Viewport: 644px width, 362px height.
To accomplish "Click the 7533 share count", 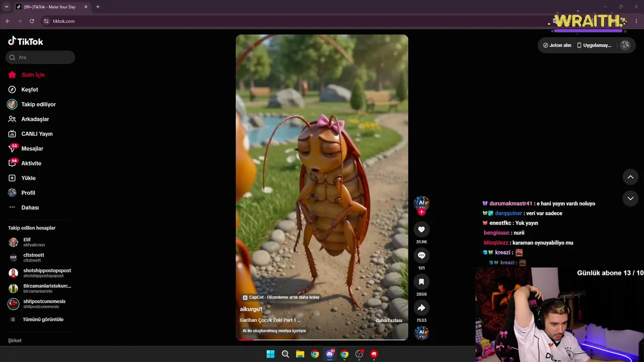I will click(422, 320).
